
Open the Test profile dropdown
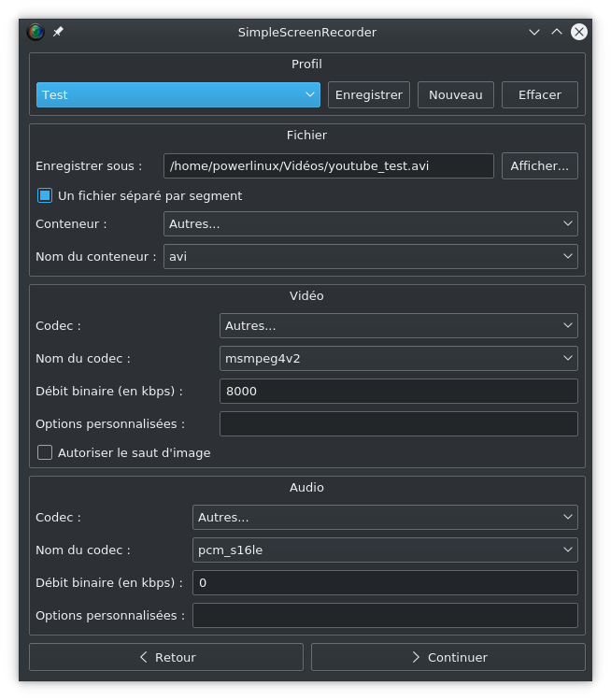tap(178, 94)
